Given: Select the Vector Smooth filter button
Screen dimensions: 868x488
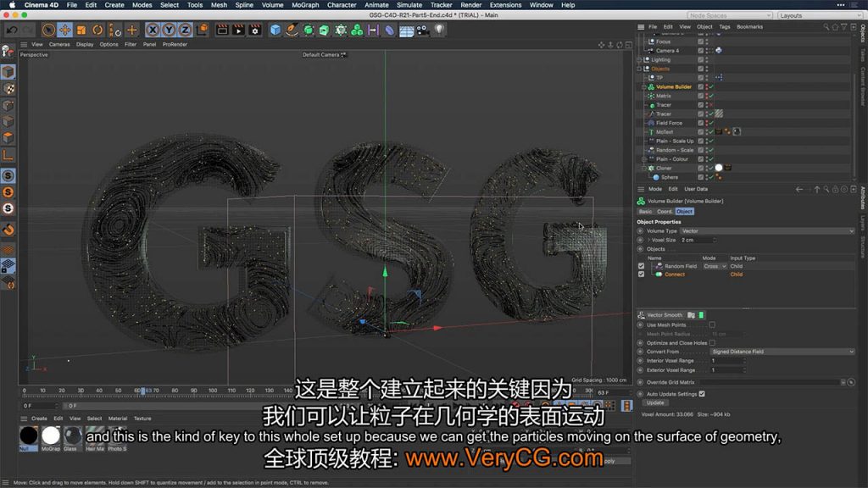Looking at the screenshot, I should click(x=665, y=315).
